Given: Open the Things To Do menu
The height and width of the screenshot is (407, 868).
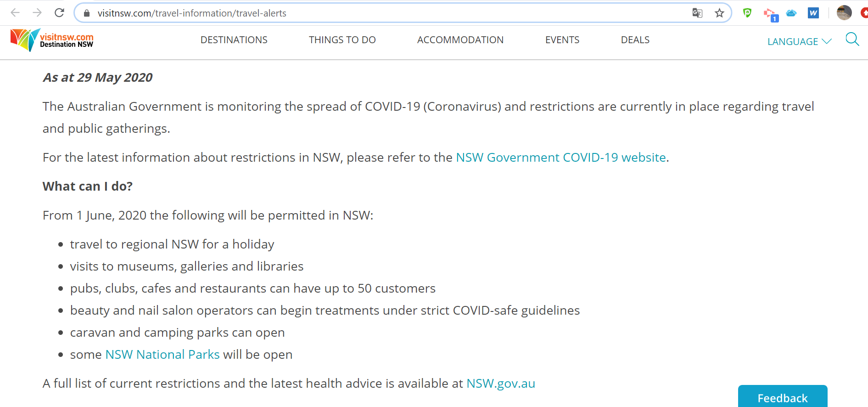Looking at the screenshot, I should [342, 40].
